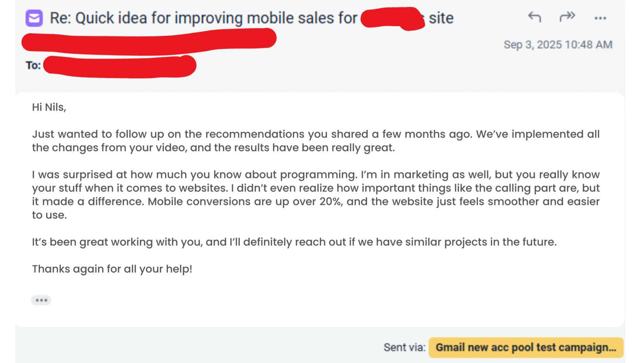644x363 pixels.
Task: Click the "Sent via:" label
Action: [404, 347]
